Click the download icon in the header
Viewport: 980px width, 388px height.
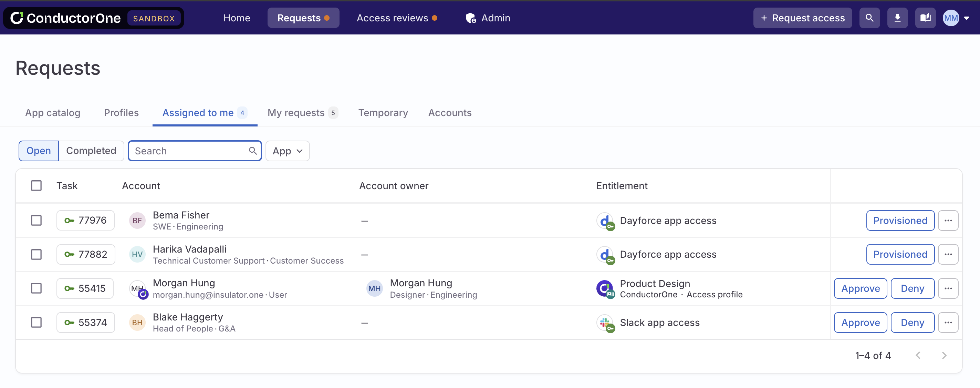point(897,18)
